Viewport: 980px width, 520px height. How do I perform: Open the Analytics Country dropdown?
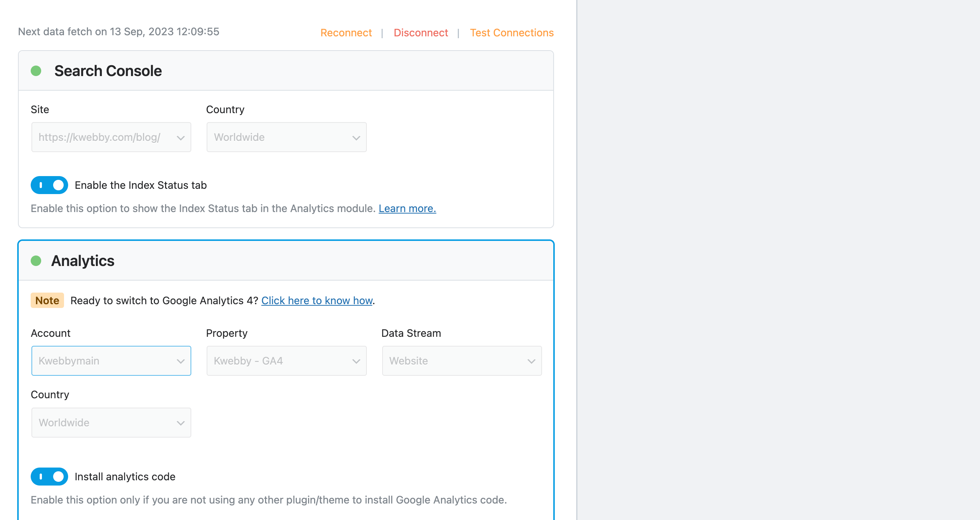[111, 422]
